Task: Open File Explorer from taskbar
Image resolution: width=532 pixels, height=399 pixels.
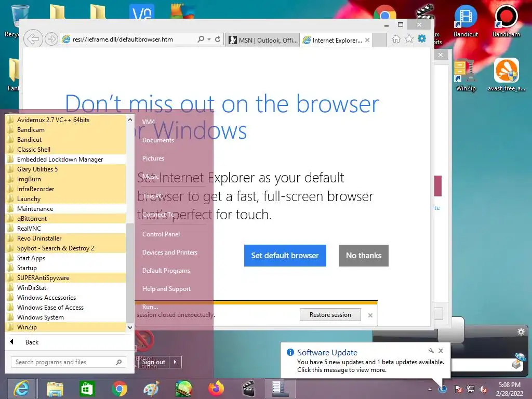Action: pos(55,389)
